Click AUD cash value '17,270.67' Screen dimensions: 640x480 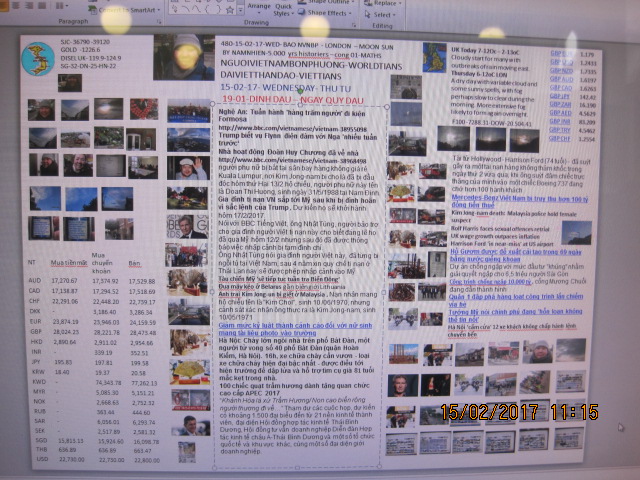click(64, 281)
